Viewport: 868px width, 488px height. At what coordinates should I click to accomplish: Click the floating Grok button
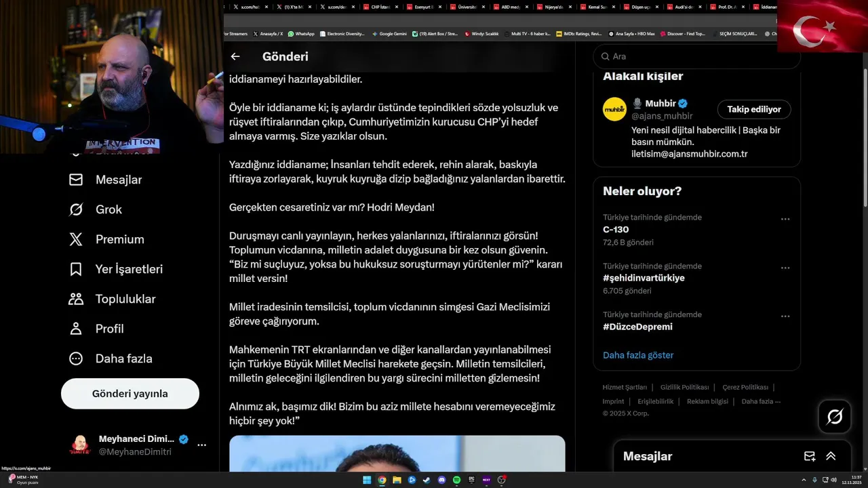pos(835,417)
